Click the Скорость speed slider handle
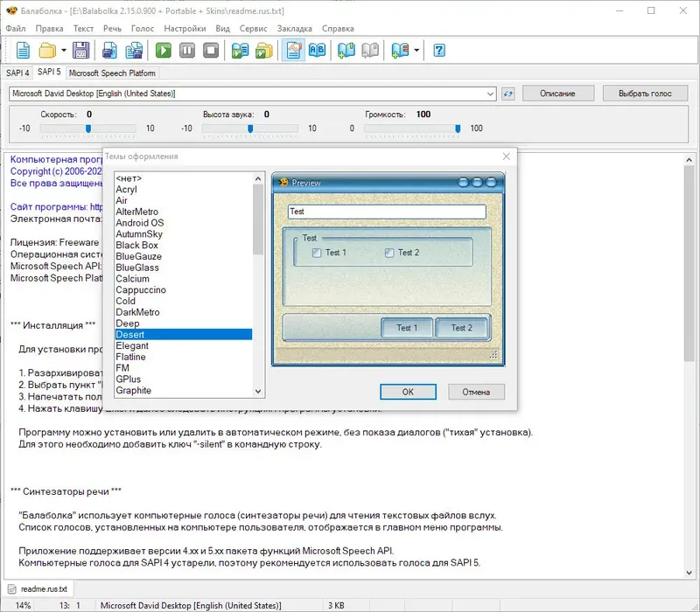Viewport: 700px width, 612px height. pos(88,129)
